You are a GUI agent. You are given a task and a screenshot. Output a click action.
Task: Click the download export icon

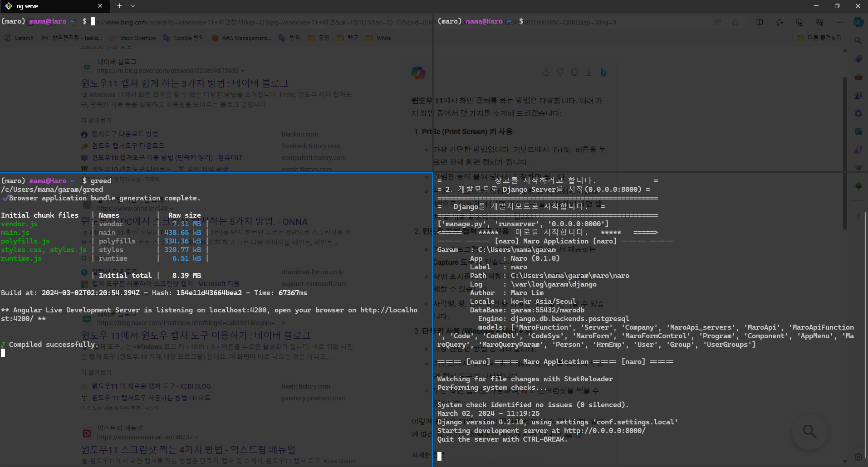point(588,72)
